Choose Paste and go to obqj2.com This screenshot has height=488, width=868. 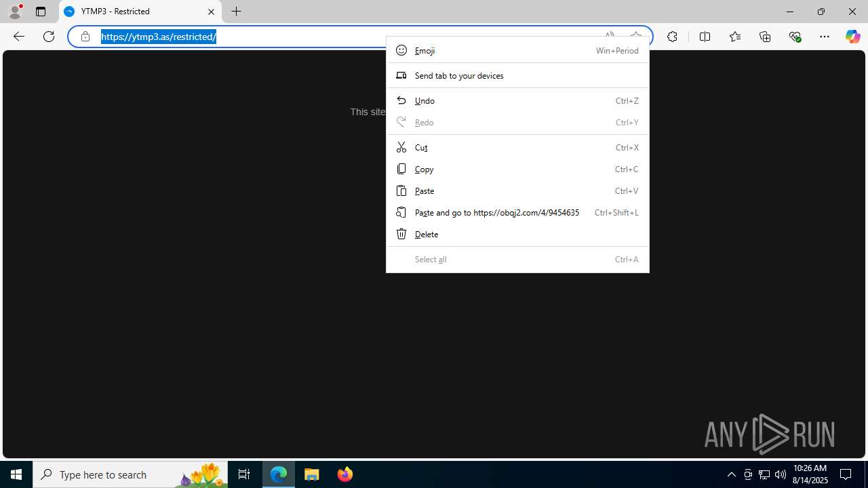tap(517, 212)
